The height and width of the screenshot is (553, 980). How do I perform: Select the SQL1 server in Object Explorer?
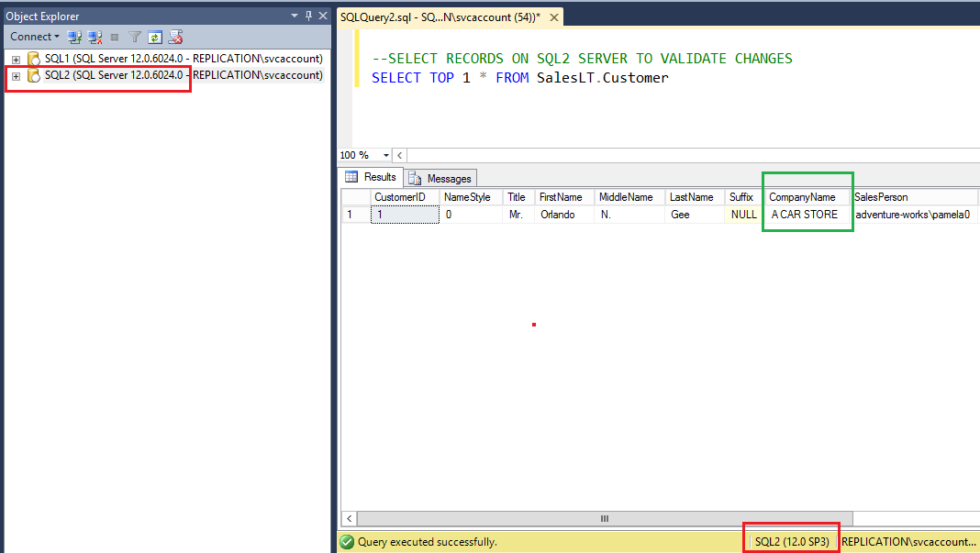click(x=184, y=59)
